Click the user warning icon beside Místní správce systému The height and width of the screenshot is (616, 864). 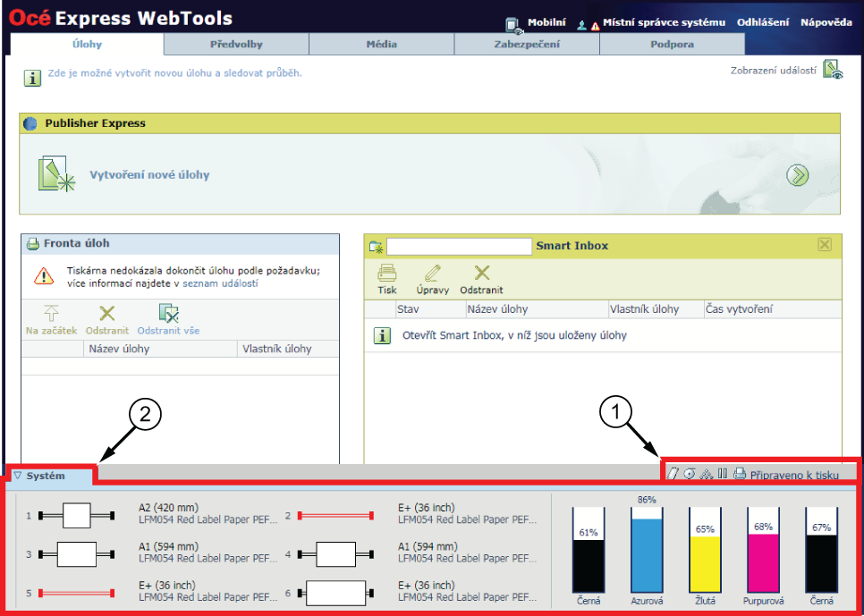pos(588,25)
